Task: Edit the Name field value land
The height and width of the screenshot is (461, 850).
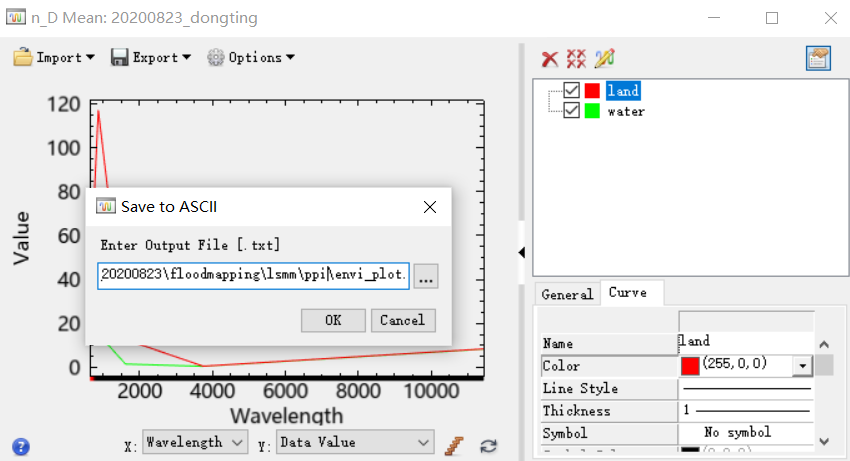Action: click(745, 341)
